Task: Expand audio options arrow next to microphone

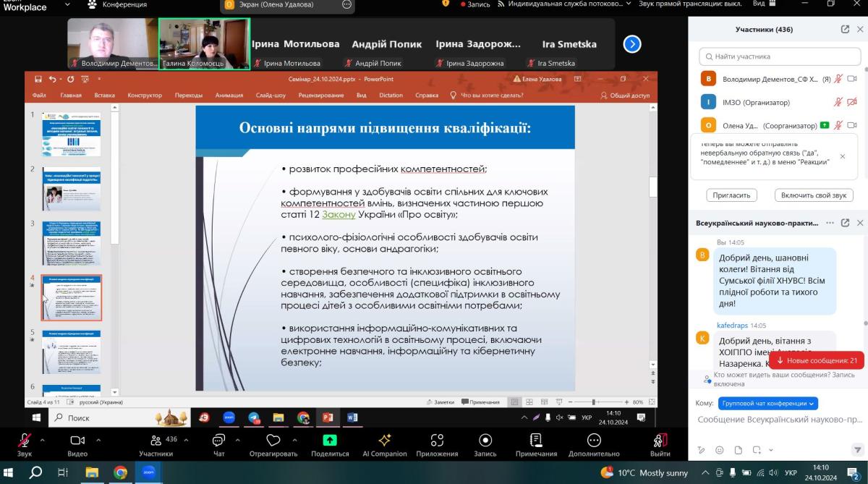Action: pyautogui.click(x=42, y=439)
